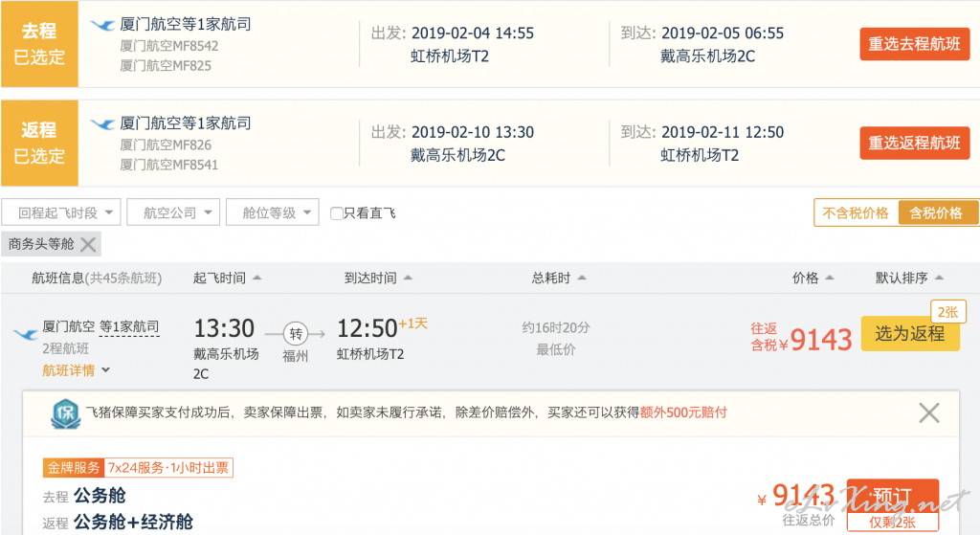
Task: Click arrival time 2019-02-11 12:50
Action: [x=723, y=132]
